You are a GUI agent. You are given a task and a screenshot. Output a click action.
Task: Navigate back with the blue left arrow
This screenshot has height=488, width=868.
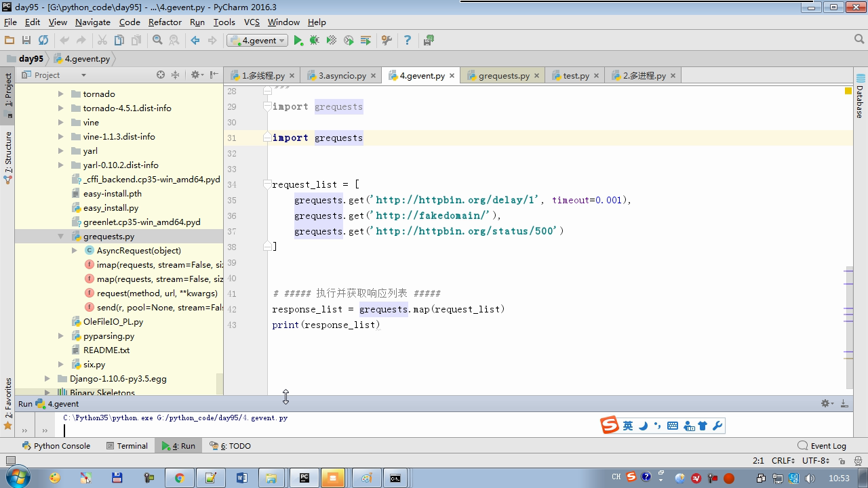pos(195,41)
